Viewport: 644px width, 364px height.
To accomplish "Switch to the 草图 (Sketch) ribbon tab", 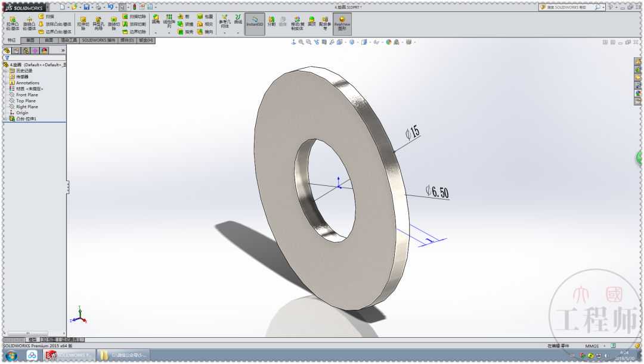I will point(30,41).
